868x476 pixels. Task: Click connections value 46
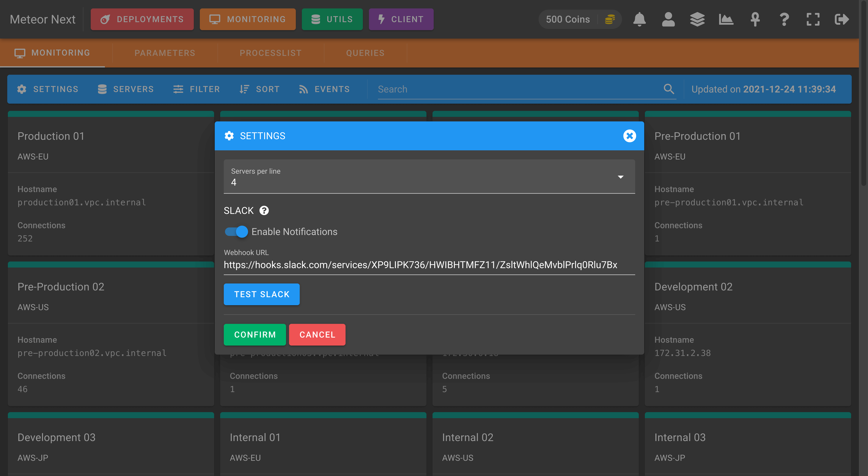click(x=23, y=389)
